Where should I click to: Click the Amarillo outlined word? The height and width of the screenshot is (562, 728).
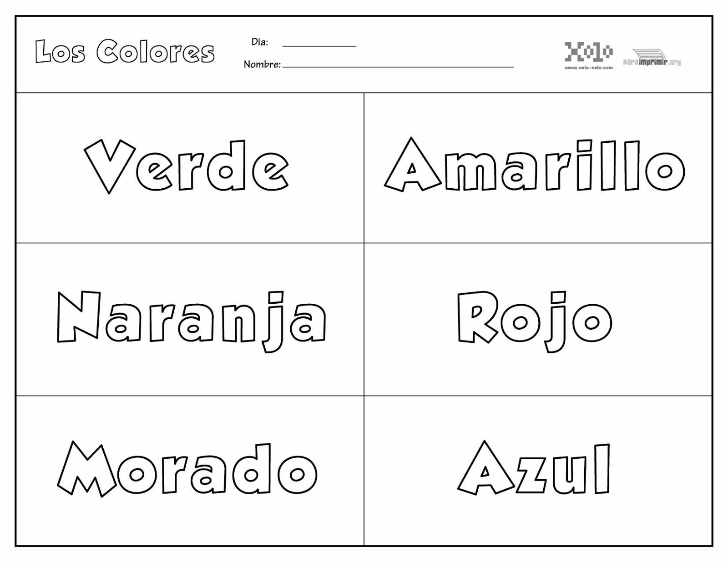(535, 166)
